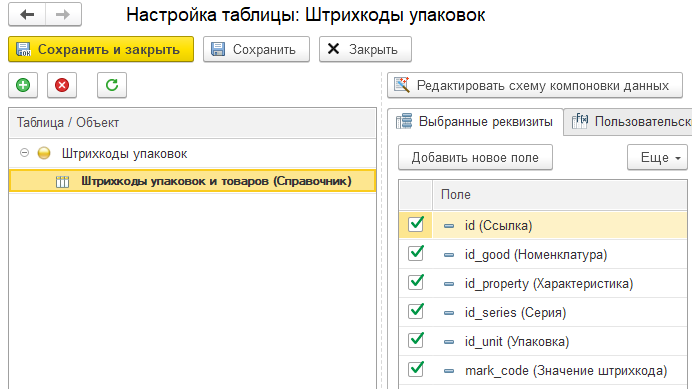Select Штрихкоды упаковок root row
Screen dimensions: 692x389
pos(192,153)
